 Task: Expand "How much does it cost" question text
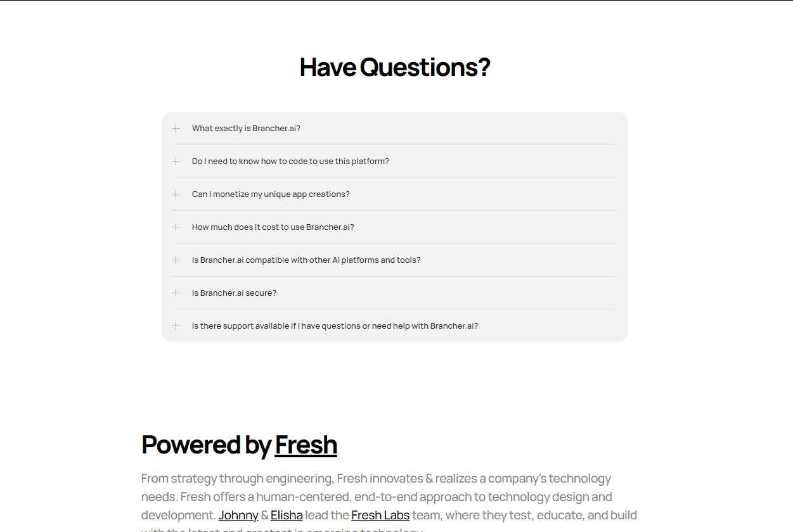[273, 227]
